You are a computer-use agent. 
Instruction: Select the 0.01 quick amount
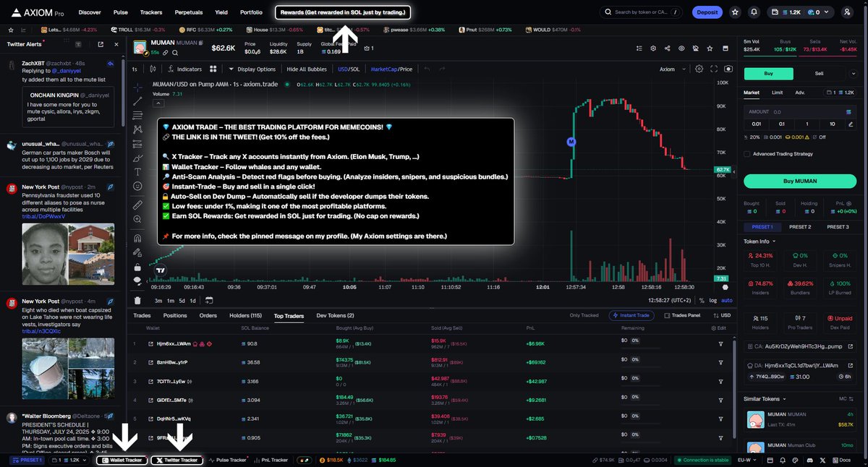[758, 124]
